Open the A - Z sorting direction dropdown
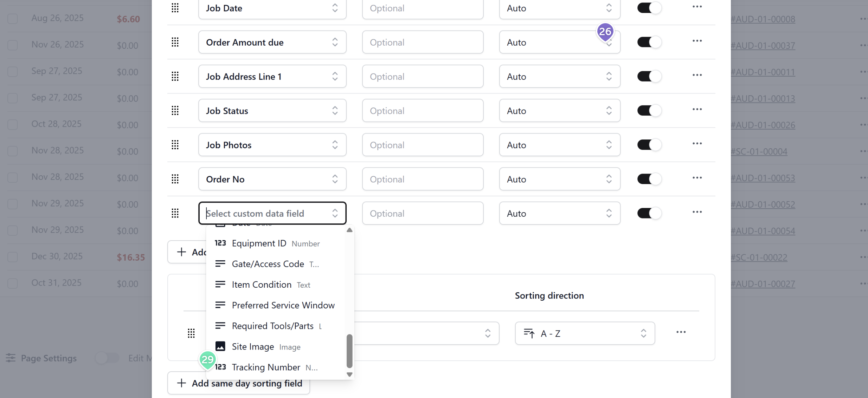 pos(585,333)
